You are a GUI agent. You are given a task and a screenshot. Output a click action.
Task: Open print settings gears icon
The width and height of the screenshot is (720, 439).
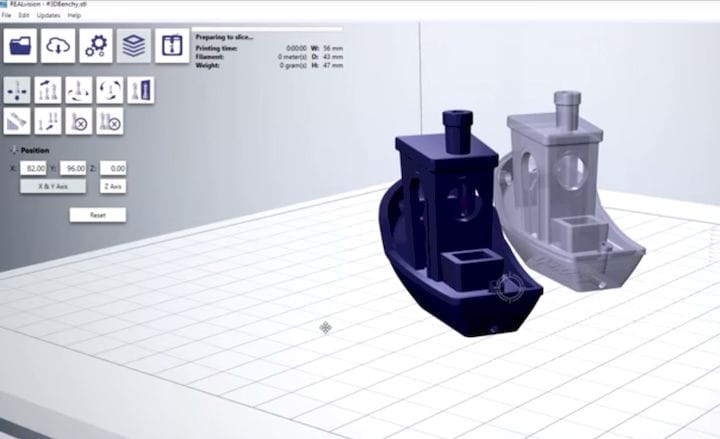click(96, 46)
